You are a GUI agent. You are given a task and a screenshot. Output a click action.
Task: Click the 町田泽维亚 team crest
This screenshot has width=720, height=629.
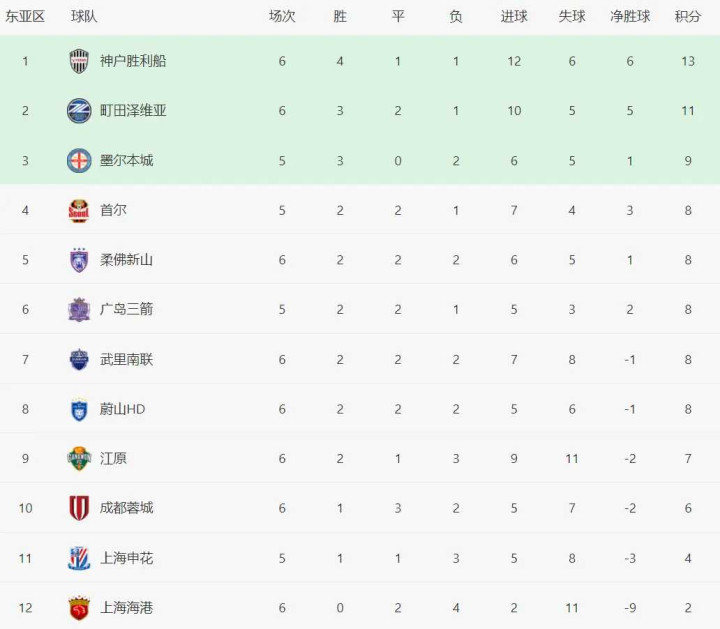[79, 111]
